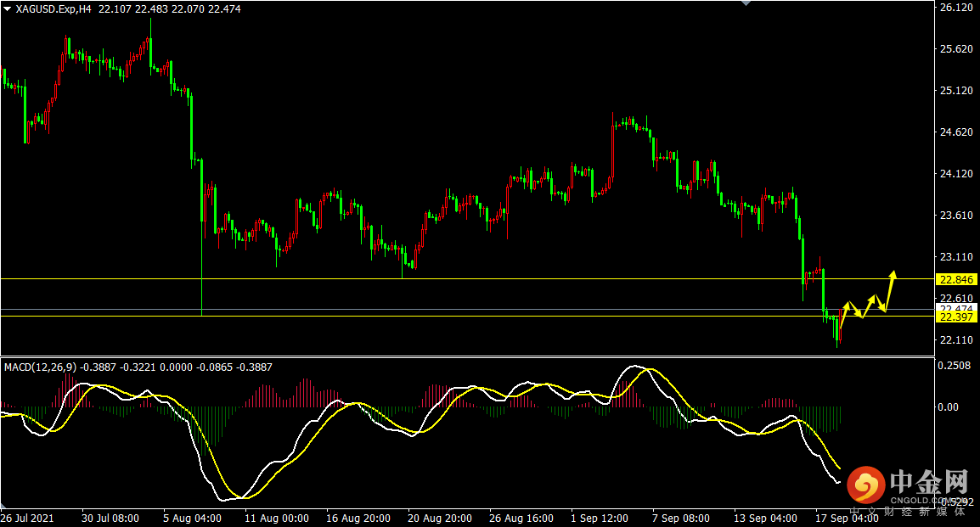Select the 22.846 yellow price label
980x527 pixels.
click(x=956, y=279)
